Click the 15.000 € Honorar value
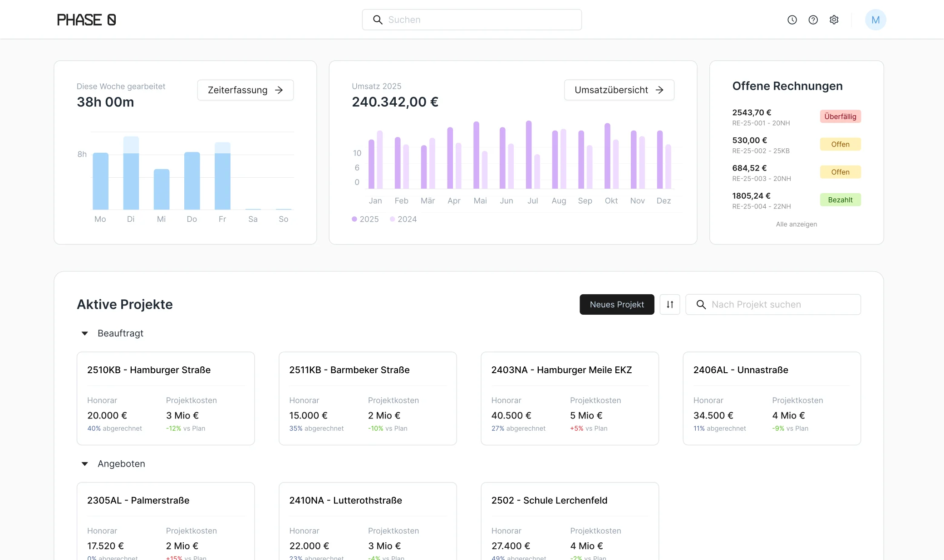Image resolution: width=944 pixels, height=560 pixels. tap(308, 415)
